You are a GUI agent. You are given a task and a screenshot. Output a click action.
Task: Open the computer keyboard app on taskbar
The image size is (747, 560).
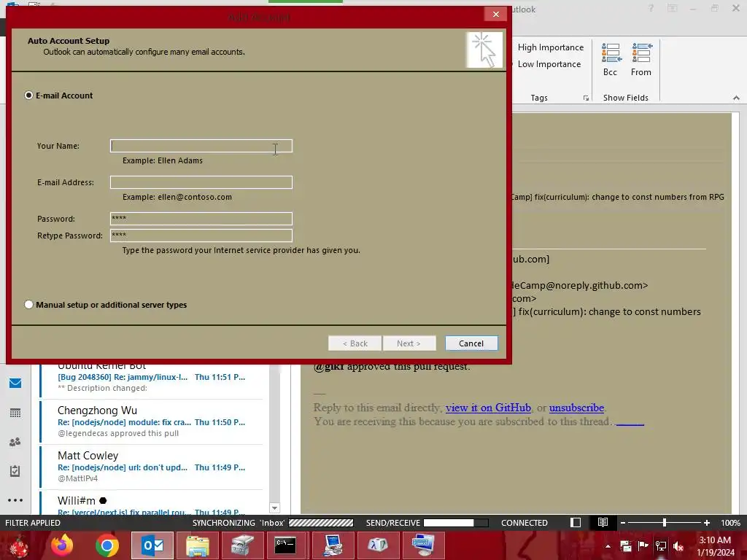[423, 546]
